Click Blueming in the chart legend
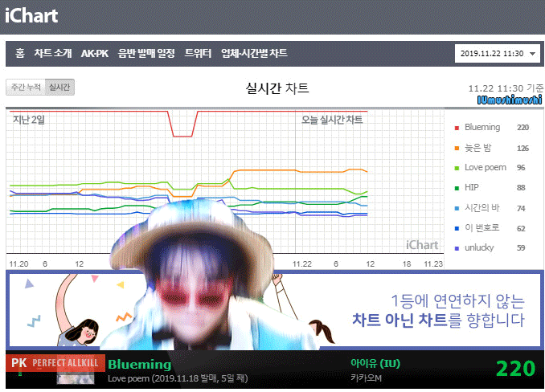Viewport: 545px width, 392px height. pyautogui.click(x=482, y=127)
